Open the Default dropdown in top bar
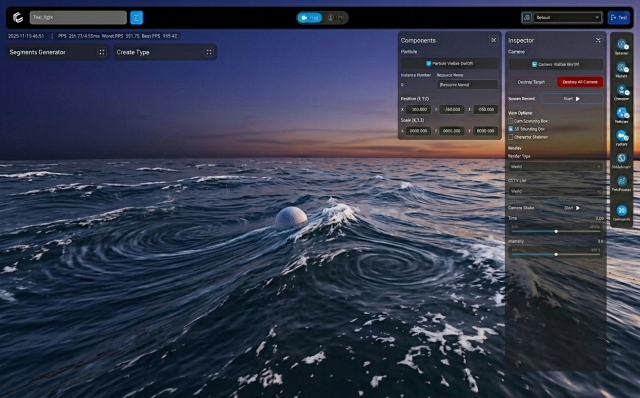 (x=567, y=18)
